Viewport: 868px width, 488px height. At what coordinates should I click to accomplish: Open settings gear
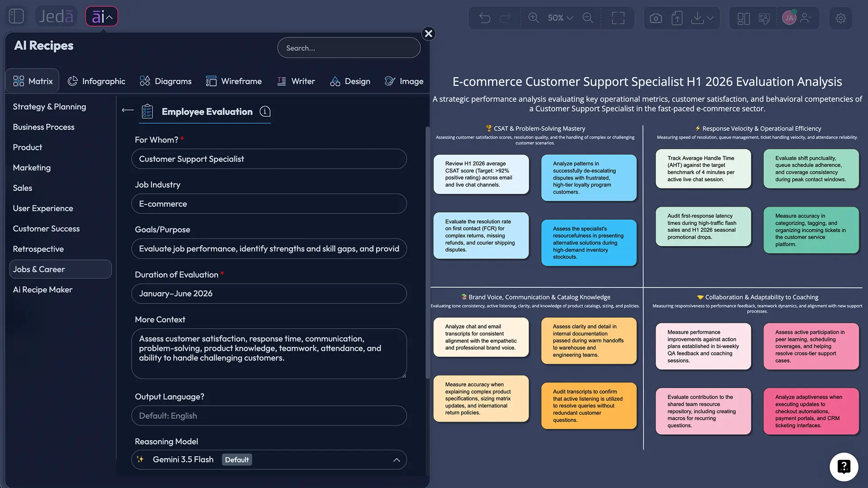coord(840,18)
